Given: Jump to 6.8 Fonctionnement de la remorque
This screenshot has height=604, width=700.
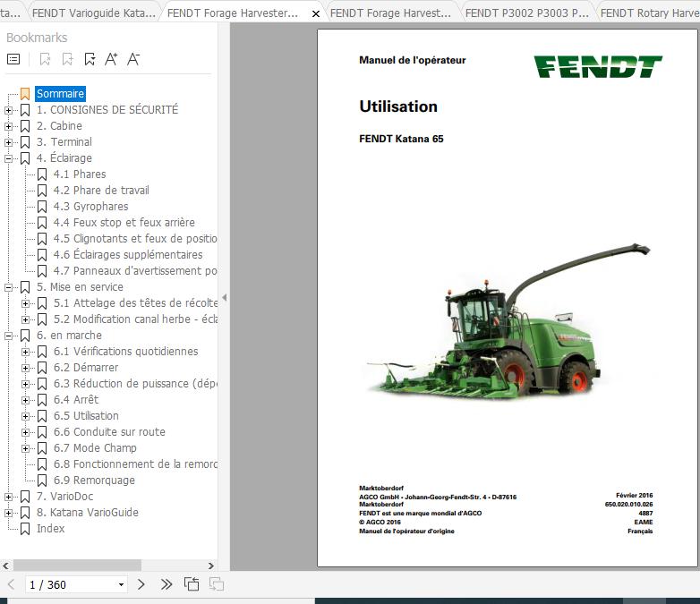Looking at the screenshot, I should click(135, 464).
